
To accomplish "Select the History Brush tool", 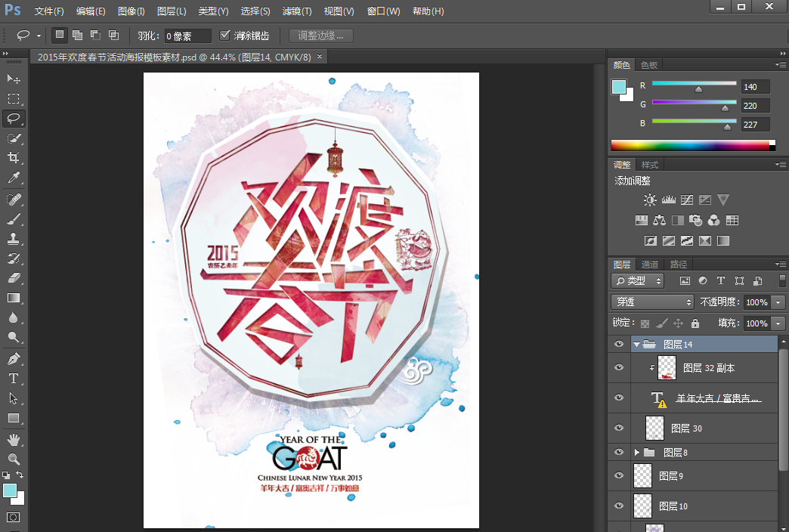I will click(x=14, y=258).
